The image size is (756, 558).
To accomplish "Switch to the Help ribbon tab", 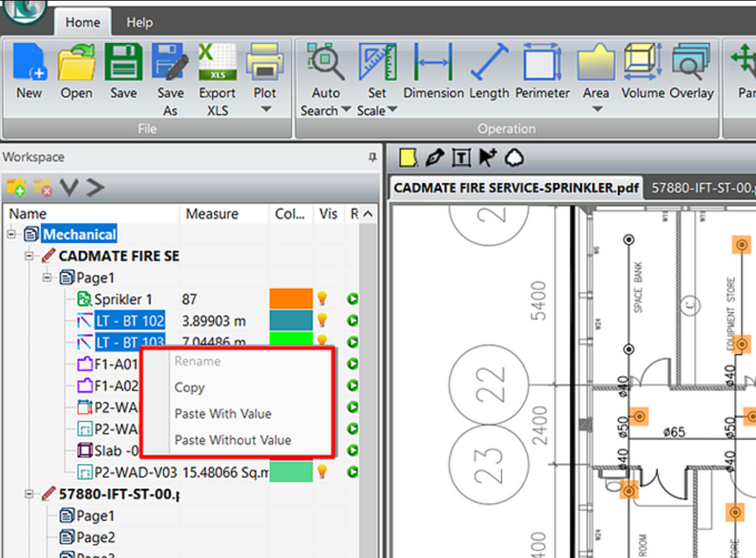I will tap(139, 22).
